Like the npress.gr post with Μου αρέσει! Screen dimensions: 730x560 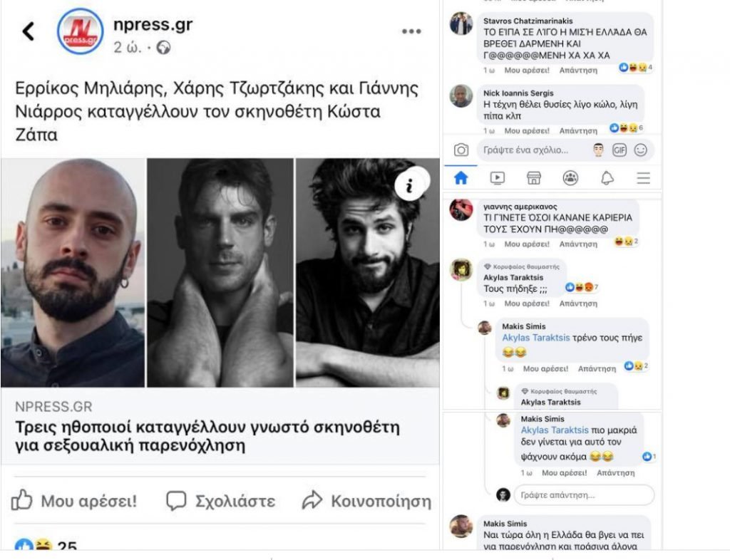(x=74, y=501)
